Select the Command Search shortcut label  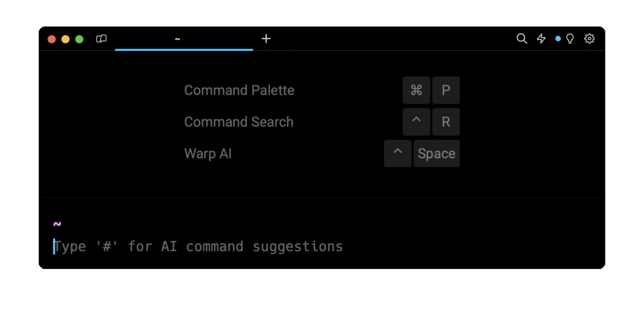coord(239,122)
